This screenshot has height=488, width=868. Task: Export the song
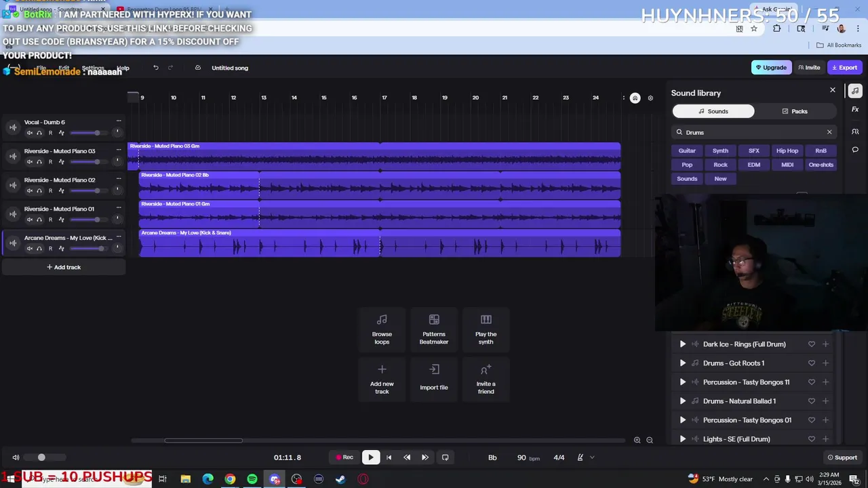point(845,68)
